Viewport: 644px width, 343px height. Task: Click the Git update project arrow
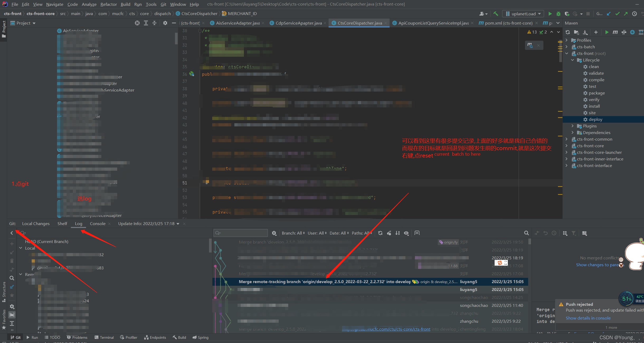coord(608,14)
